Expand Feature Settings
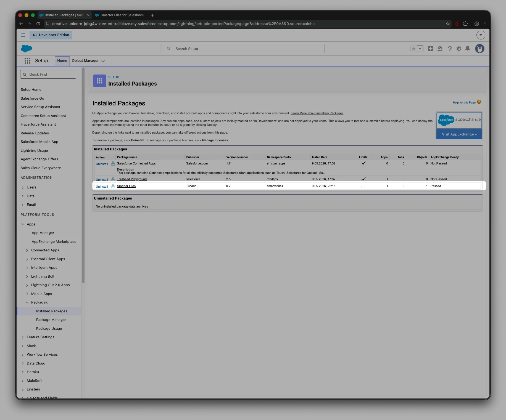Image resolution: width=506 pixels, height=420 pixels. pyautogui.click(x=23, y=337)
